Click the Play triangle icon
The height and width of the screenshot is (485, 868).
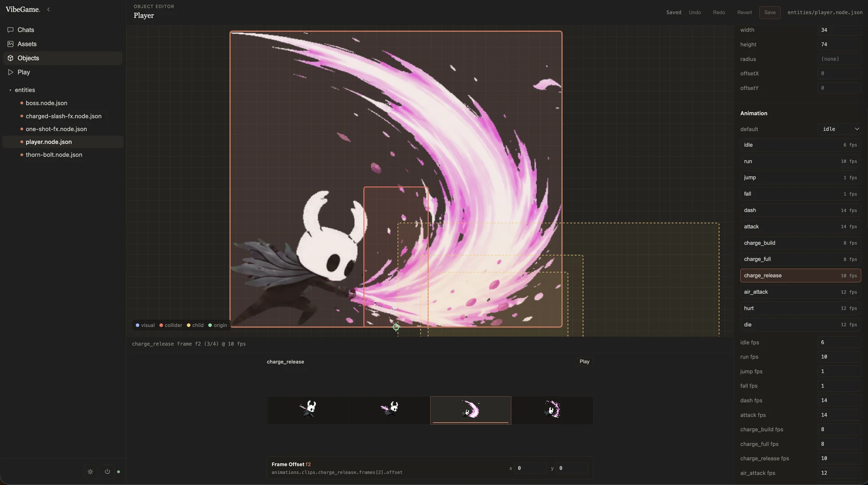click(11, 72)
